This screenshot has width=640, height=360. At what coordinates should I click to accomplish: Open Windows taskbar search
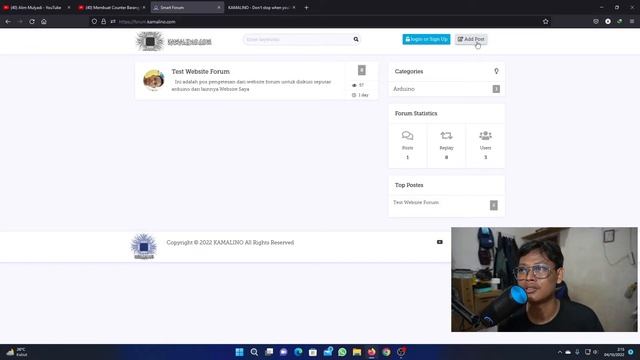pyautogui.click(x=254, y=352)
